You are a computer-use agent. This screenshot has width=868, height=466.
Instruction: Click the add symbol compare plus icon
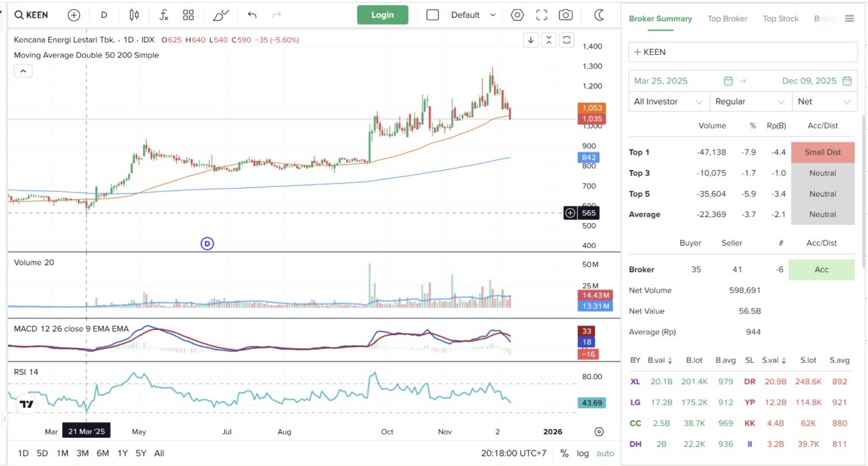pos(74,15)
